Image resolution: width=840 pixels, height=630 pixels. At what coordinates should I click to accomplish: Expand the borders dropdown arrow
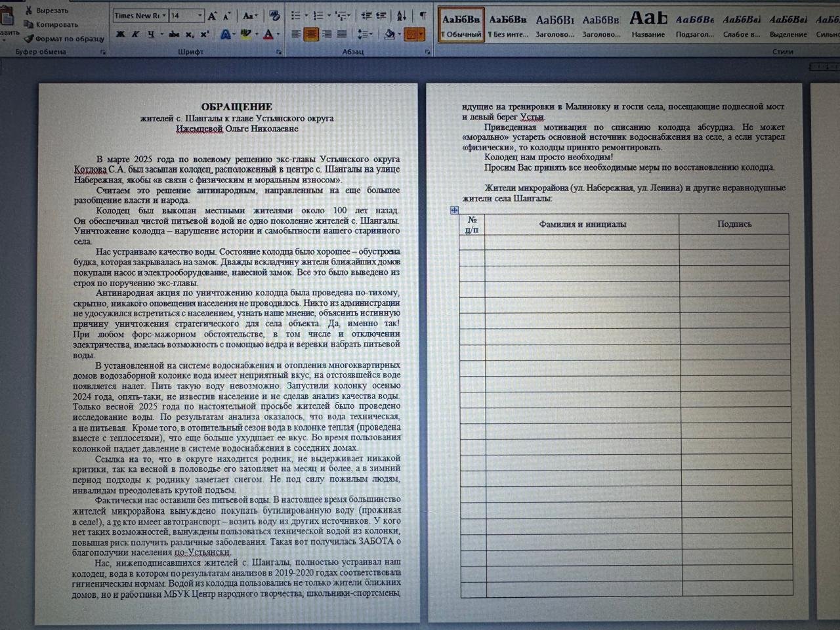coord(421,34)
